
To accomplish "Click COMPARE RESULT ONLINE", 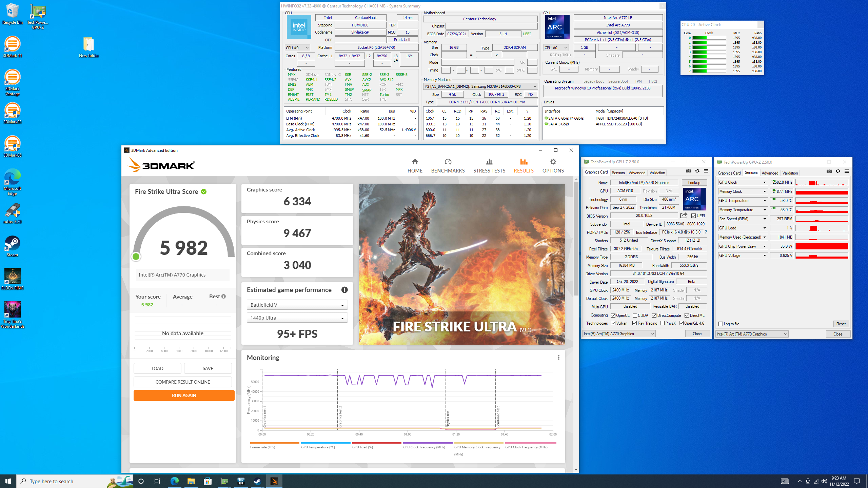I will (x=182, y=382).
